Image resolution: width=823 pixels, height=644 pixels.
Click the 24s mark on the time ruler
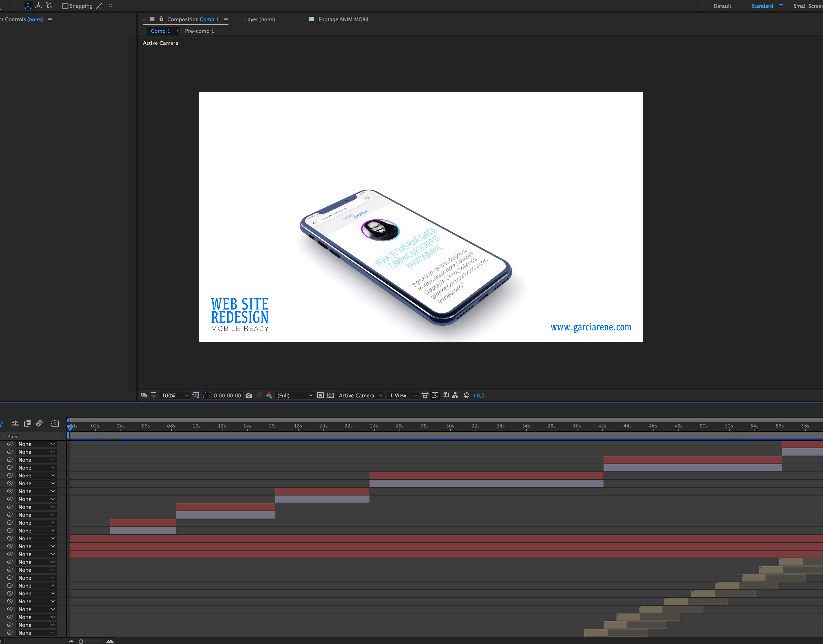(374, 426)
